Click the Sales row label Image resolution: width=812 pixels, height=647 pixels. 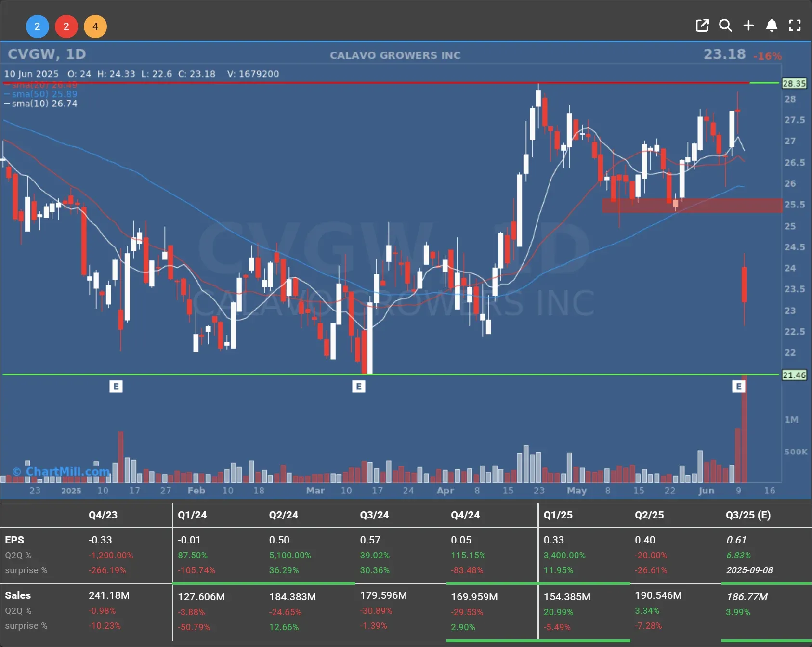point(18,595)
